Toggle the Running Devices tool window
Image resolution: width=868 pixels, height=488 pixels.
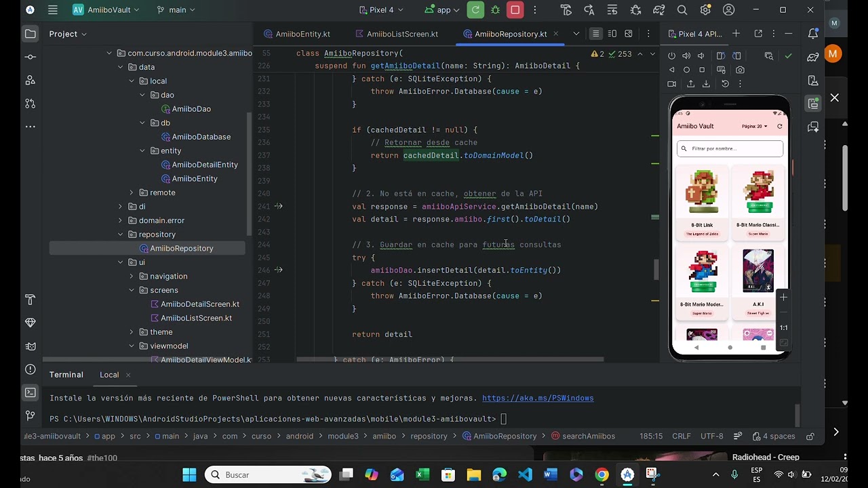812,103
